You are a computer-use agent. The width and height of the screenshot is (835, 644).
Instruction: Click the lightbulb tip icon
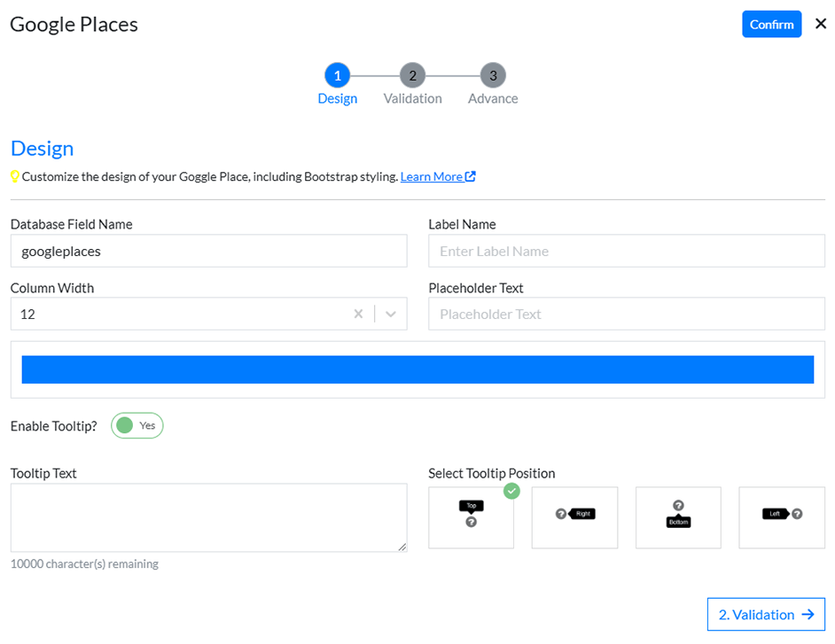(15, 176)
